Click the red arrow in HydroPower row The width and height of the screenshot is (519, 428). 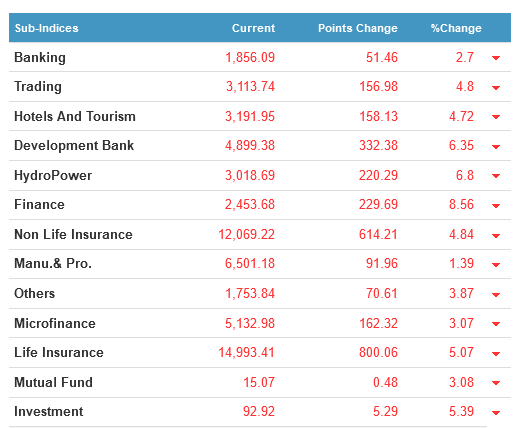[x=496, y=176]
